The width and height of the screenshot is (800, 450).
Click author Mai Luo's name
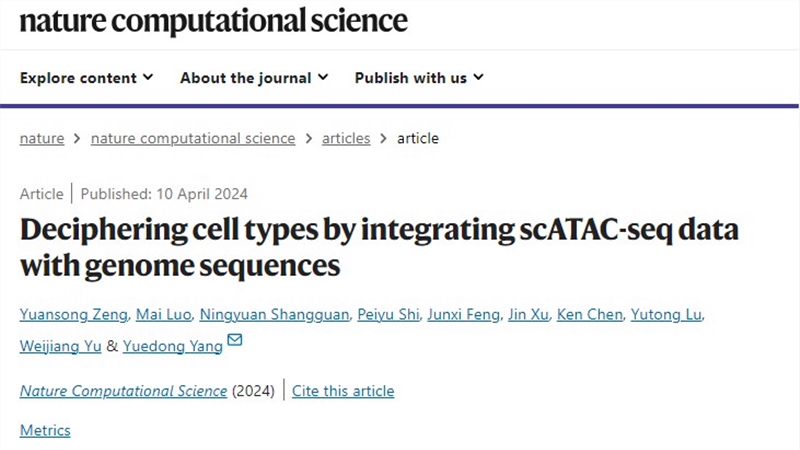coord(163,315)
